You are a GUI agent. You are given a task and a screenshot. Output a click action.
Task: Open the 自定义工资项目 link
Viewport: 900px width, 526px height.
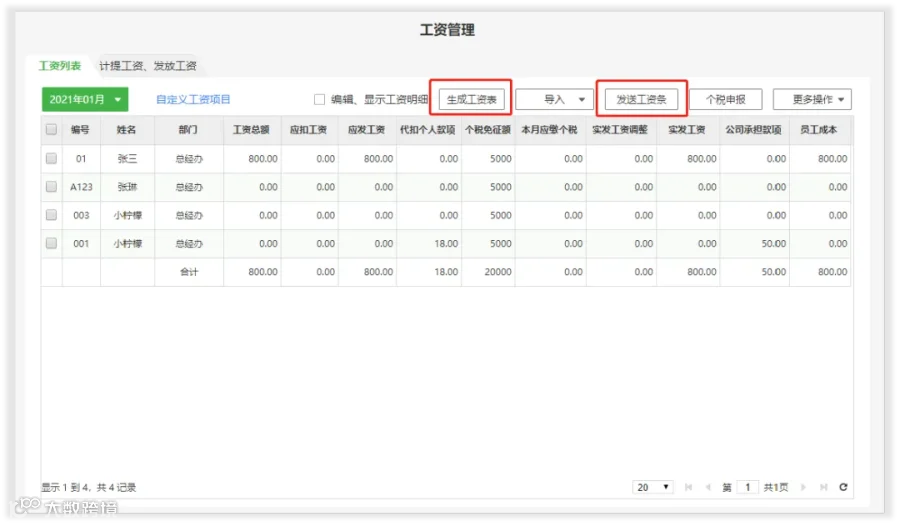pyautogui.click(x=193, y=99)
